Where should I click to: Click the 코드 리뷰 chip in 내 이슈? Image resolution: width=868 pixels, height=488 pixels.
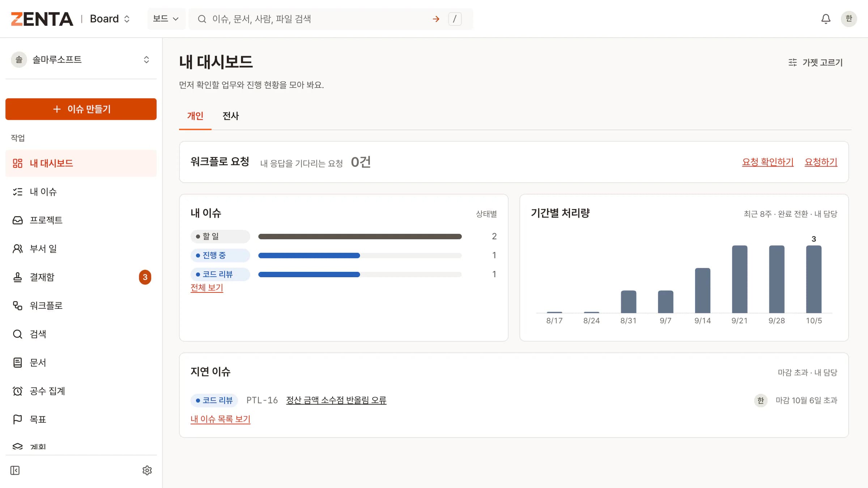point(220,274)
